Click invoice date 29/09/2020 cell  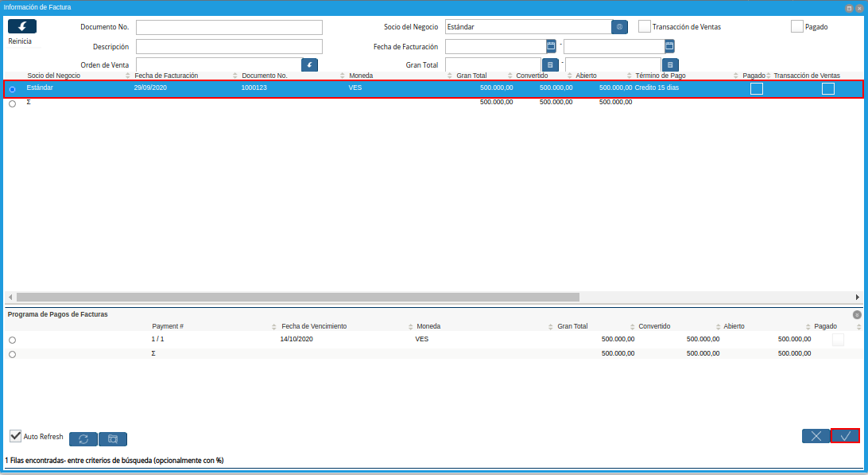(x=150, y=88)
